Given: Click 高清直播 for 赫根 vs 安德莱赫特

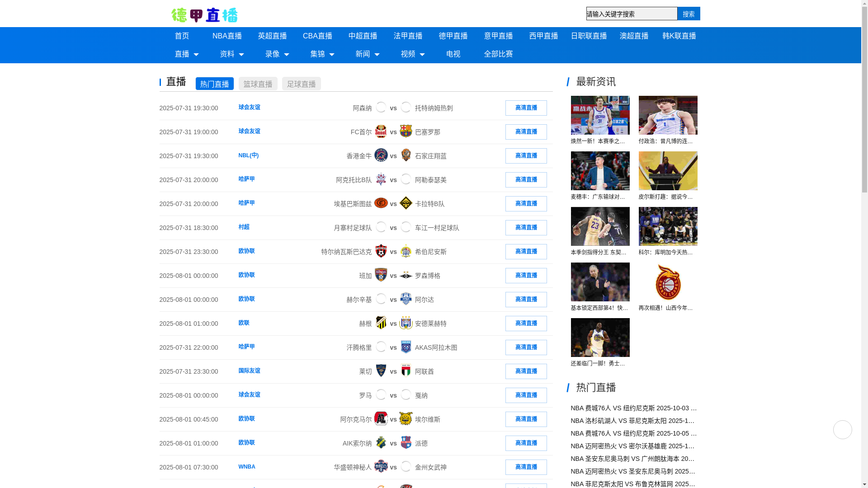Looking at the screenshot, I should [x=526, y=323].
